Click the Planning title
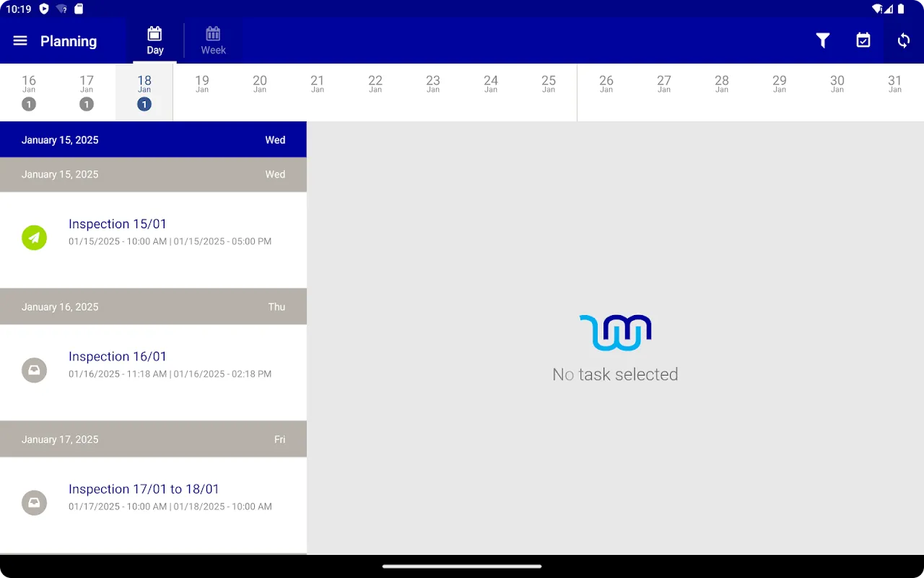The image size is (924, 578). pyautogui.click(x=69, y=41)
